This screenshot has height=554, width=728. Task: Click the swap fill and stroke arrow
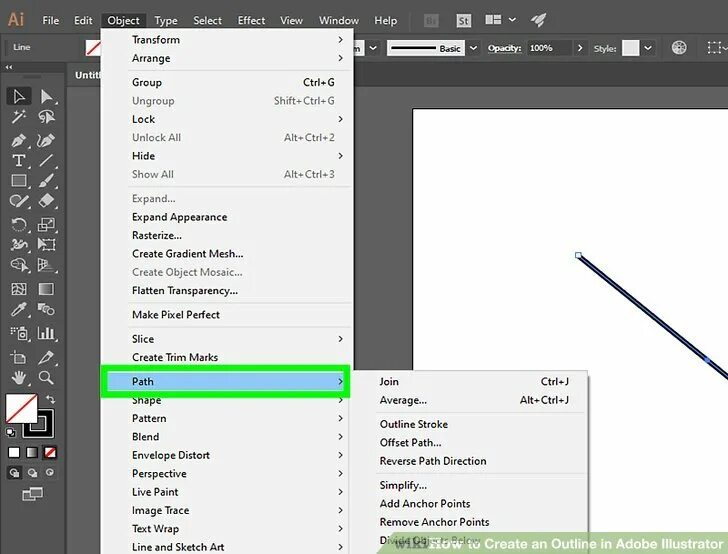tap(50, 399)
